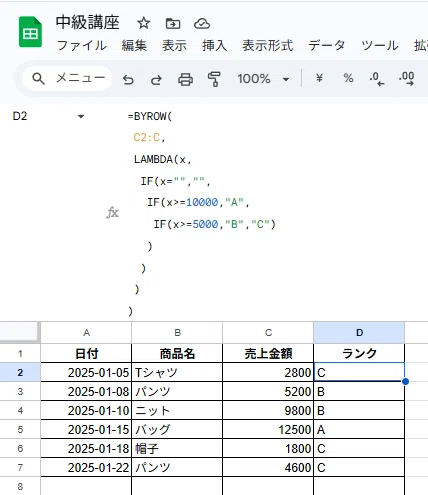
Task: Open the 編集 menu
Action: tap(134, 45)
